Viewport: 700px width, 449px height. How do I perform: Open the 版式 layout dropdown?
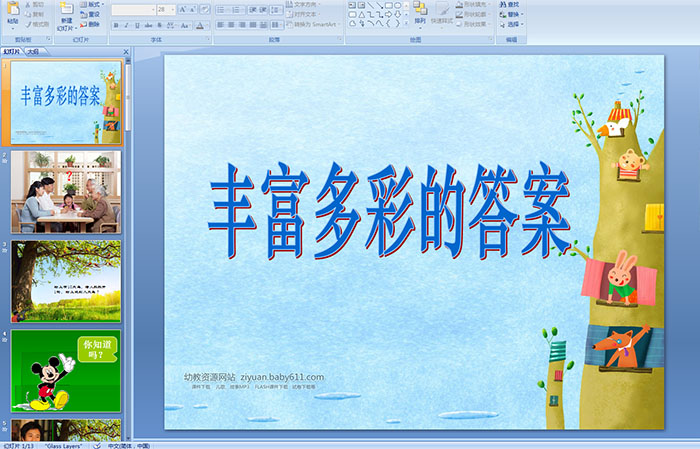point(92,4)
